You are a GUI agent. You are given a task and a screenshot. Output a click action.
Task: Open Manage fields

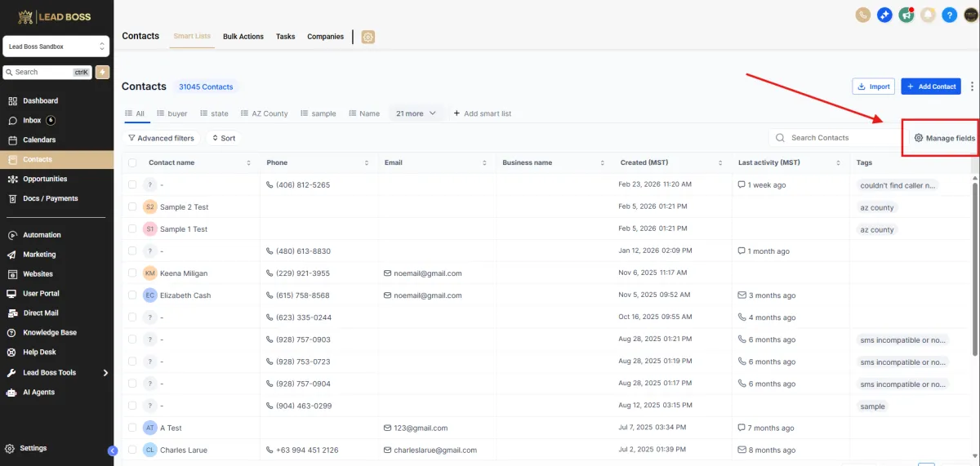(944, 139)
